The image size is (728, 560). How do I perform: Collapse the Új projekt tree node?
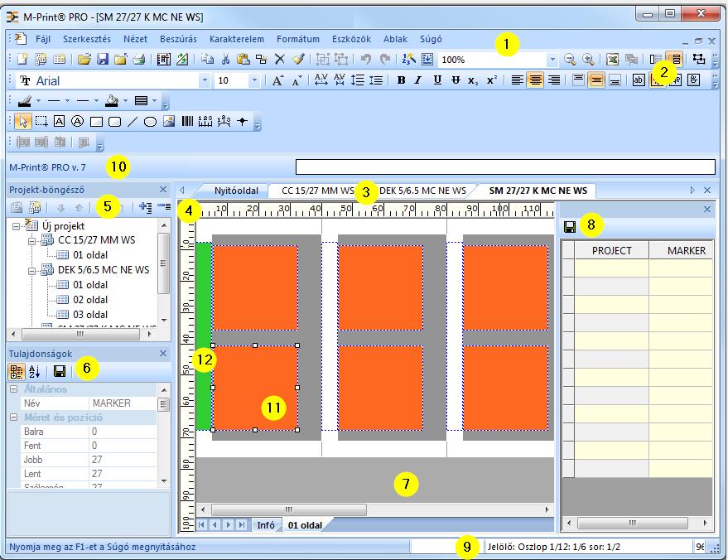coord(17,226)
